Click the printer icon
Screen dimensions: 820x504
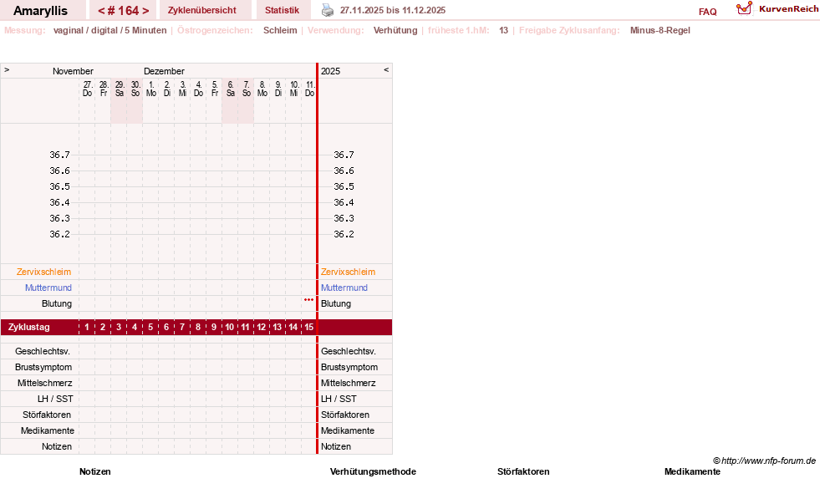pos(328,10)
